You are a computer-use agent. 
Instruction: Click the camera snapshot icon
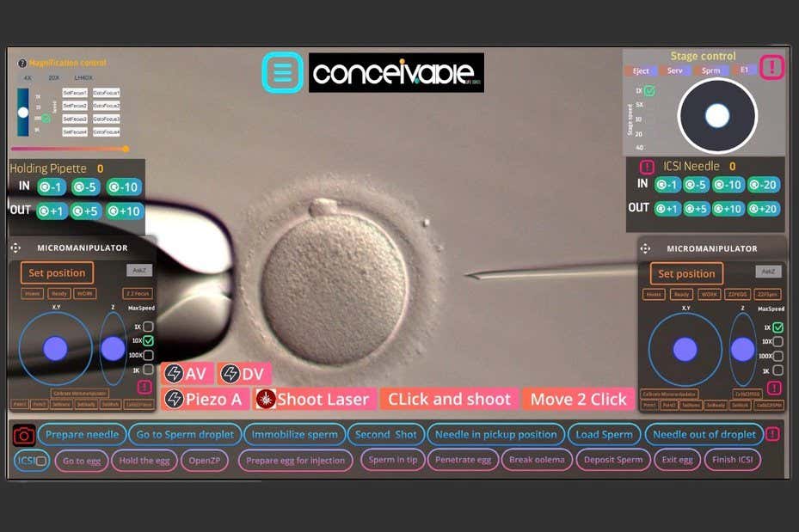pos(24,435)
